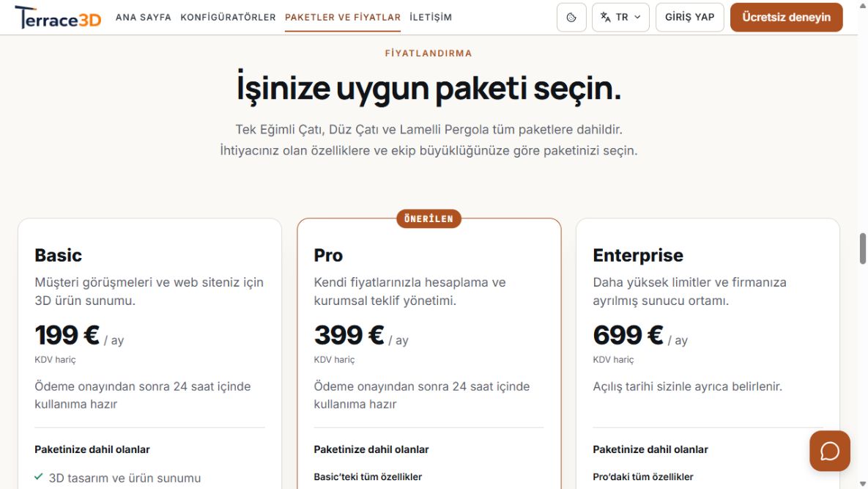Screen dimensions: 868x489
Task: Click the 3D tasarım ve ürün sunumu item
Action: (125, 478)
